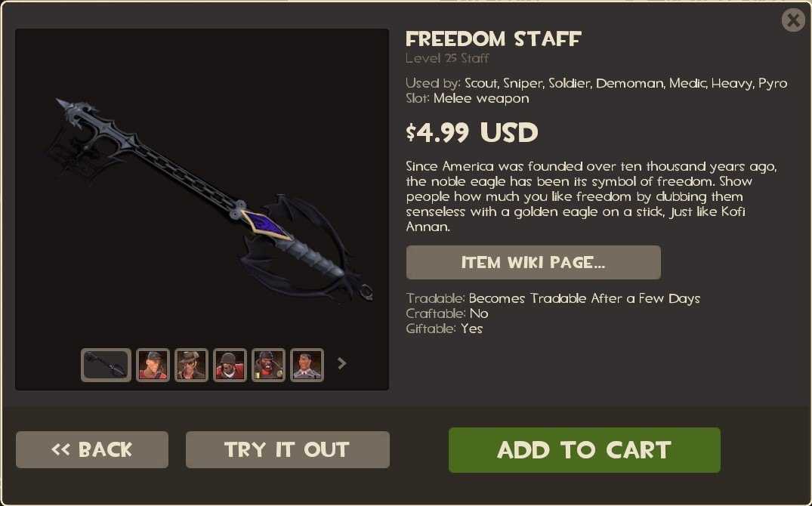This screenshot has width=812, height=506.
Task: Select the Demoman class preview icon
Action: (268, 365)
